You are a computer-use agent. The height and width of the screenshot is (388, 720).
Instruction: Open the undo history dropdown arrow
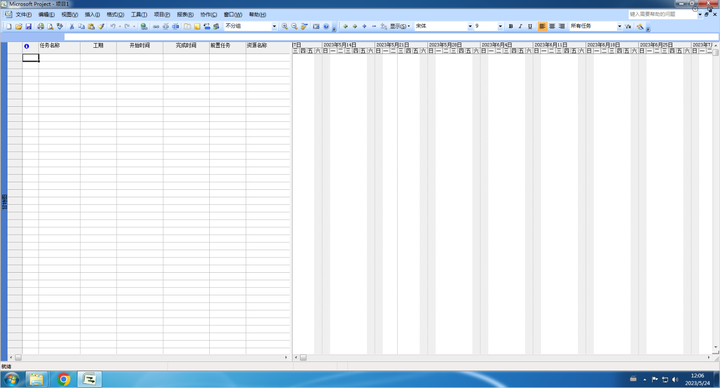[x=119, y=27]
